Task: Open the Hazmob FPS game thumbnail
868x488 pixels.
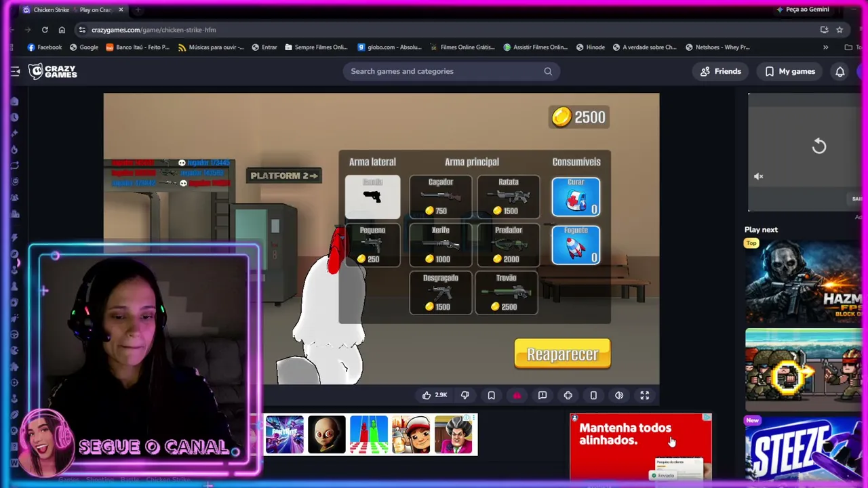Action: coord(804,281)
